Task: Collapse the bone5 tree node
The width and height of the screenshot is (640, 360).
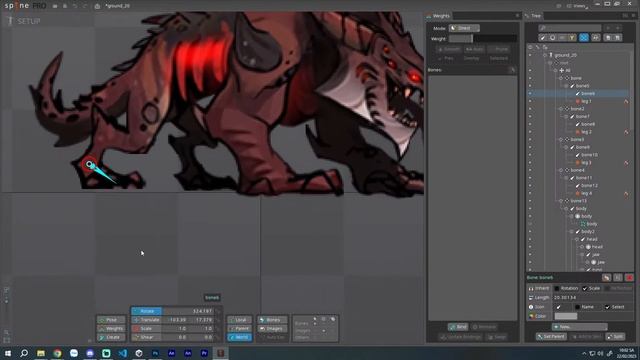Action: (566, 86)
